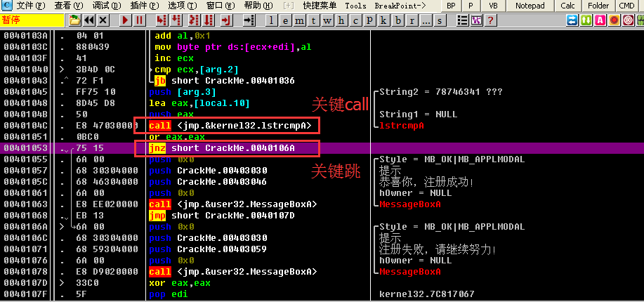Open the 调试(D) menu
The image size is (644, 302).
coord(107,6)
